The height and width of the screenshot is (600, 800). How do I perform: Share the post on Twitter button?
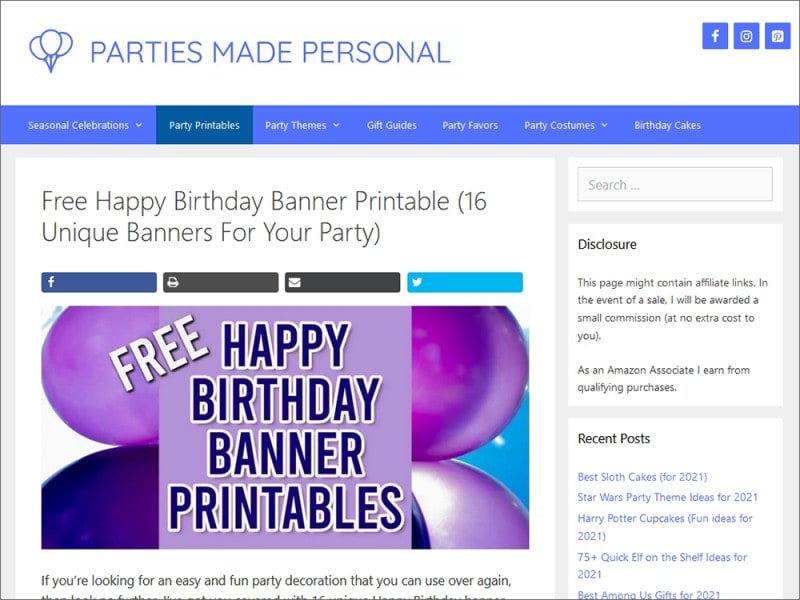(464, 283)
